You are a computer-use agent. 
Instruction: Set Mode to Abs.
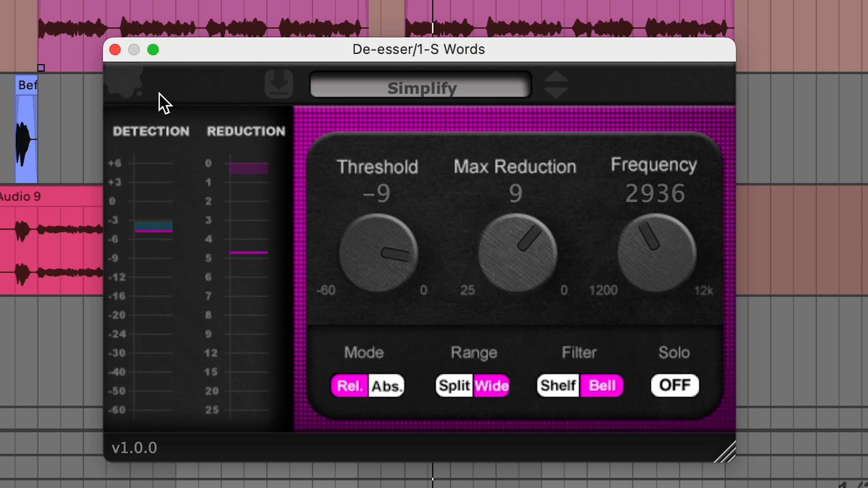pyautogui.click(x=387, y=386)
